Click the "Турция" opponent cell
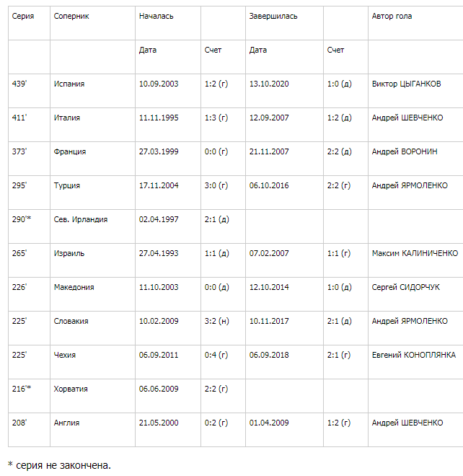Viewport: 463px width, 476px height. pyautogui.click(x=67, y=185)
